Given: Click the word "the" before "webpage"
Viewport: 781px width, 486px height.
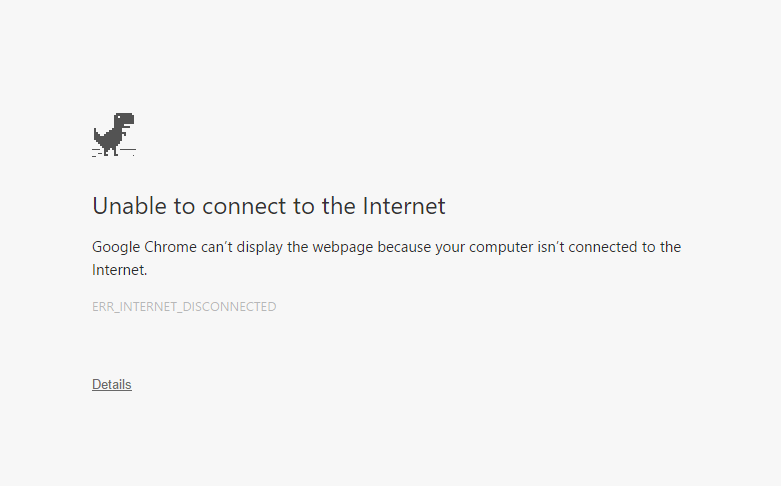Looking at the screenshot, I should 298,247.
